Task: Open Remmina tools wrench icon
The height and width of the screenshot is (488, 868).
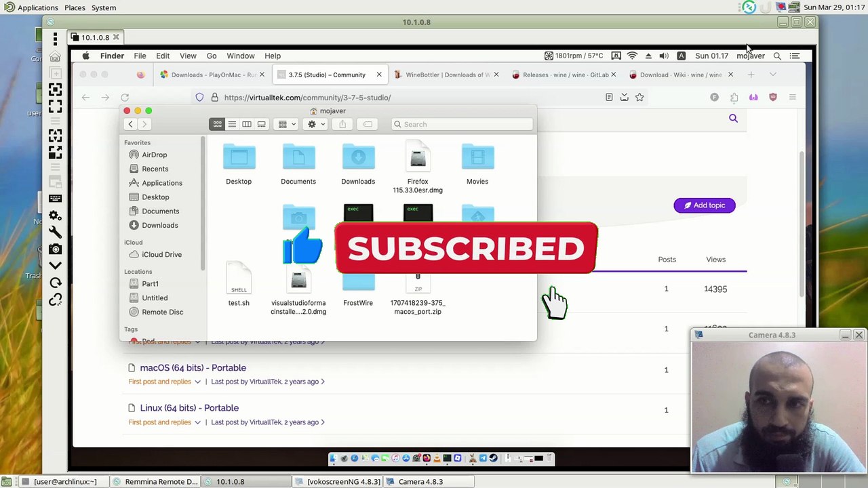Action: click(56, 232)
